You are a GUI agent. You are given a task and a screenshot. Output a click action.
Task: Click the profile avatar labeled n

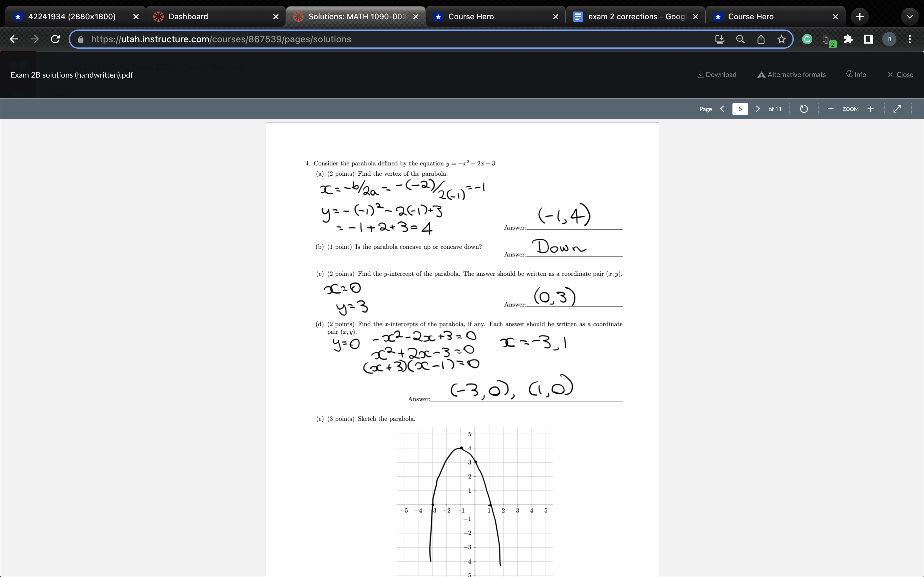[x=889, y=39]
